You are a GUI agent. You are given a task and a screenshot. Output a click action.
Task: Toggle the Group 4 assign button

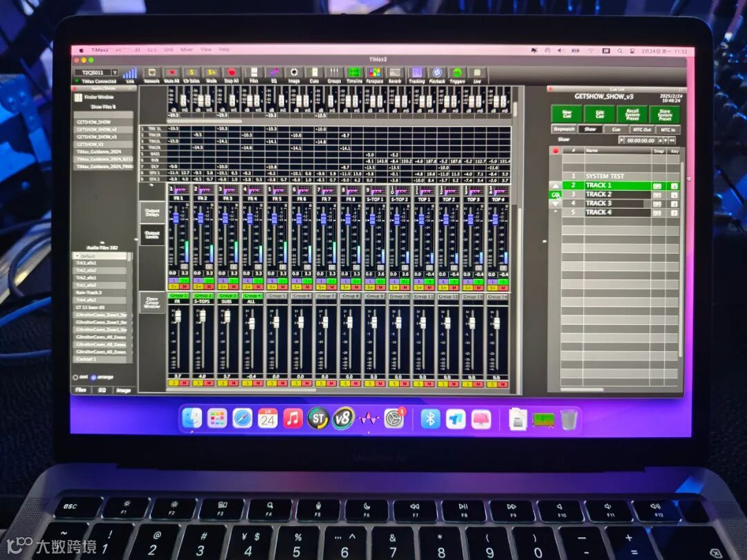tap(252, 296)
